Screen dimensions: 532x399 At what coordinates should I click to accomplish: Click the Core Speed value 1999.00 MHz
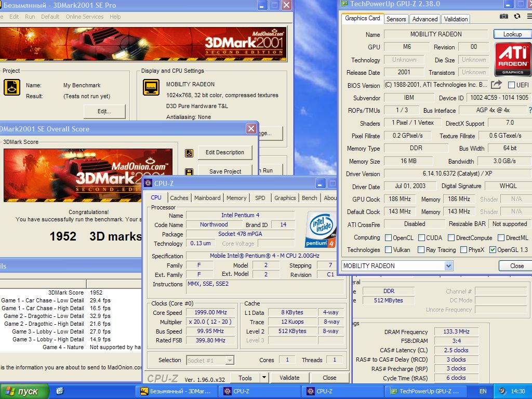click(x=210, y=312)
